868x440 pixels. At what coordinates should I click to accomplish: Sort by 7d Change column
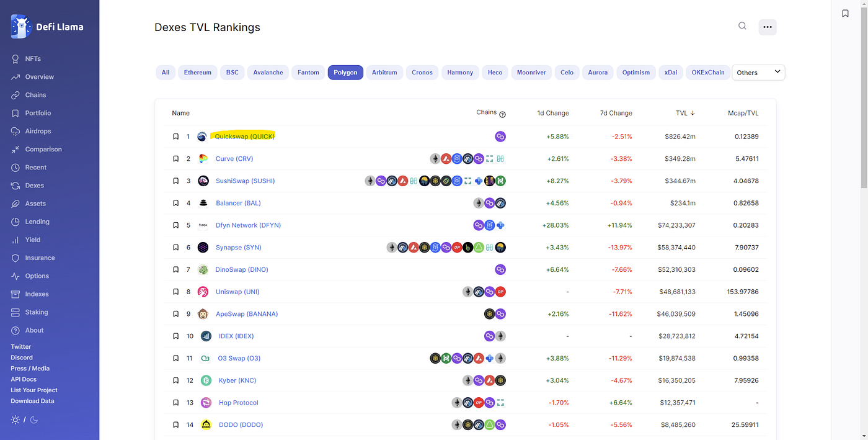pyautogui.click(x=616, y=113)
